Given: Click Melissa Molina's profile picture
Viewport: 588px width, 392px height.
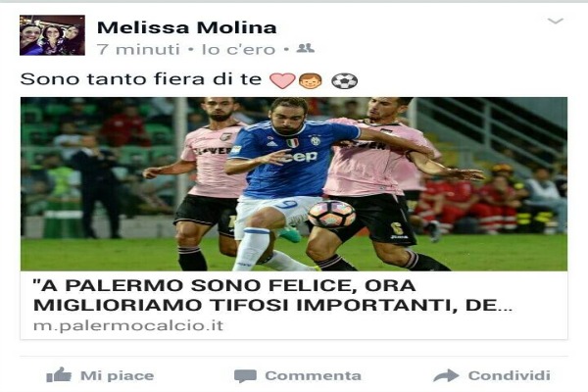Looking at the screenshot, I should [x=52, y=35].
